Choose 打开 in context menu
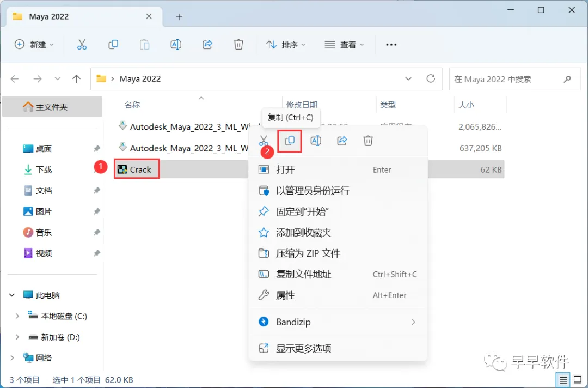This screenshot has width=588, height=388. tap(338, 169)
